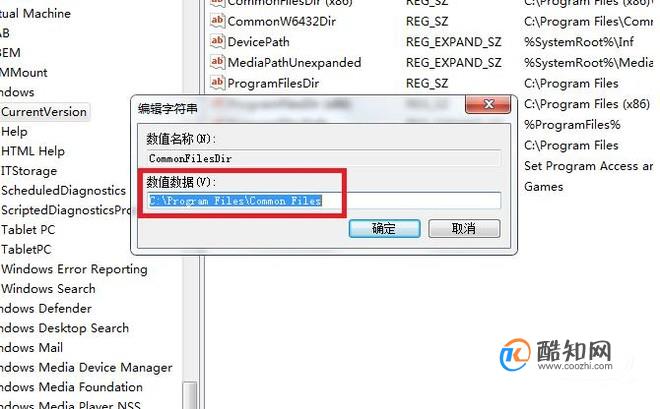This screenshot has height=409, width=660.
Task: Click the 取消 button in dialog
Action: coord(464,228)
